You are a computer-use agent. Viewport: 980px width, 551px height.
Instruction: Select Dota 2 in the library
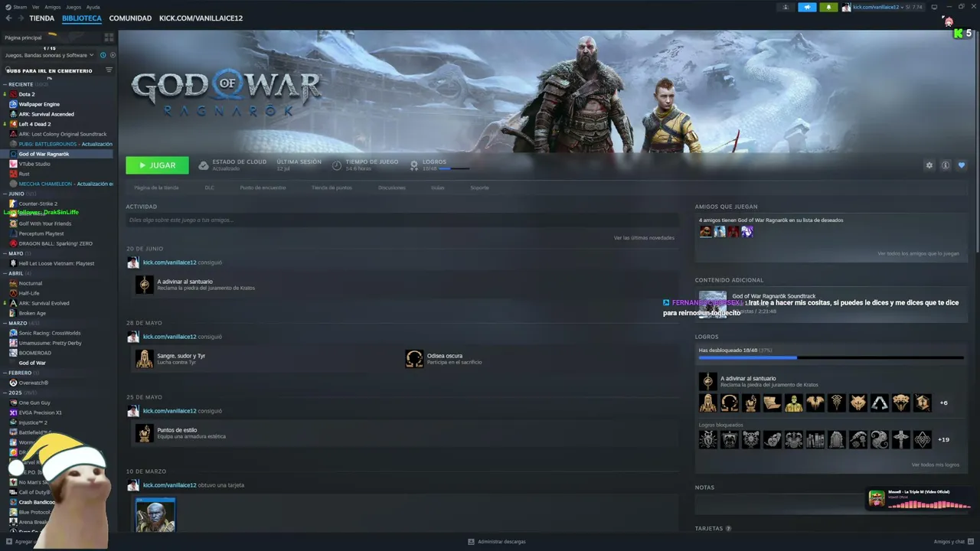[x=27, y=94]
